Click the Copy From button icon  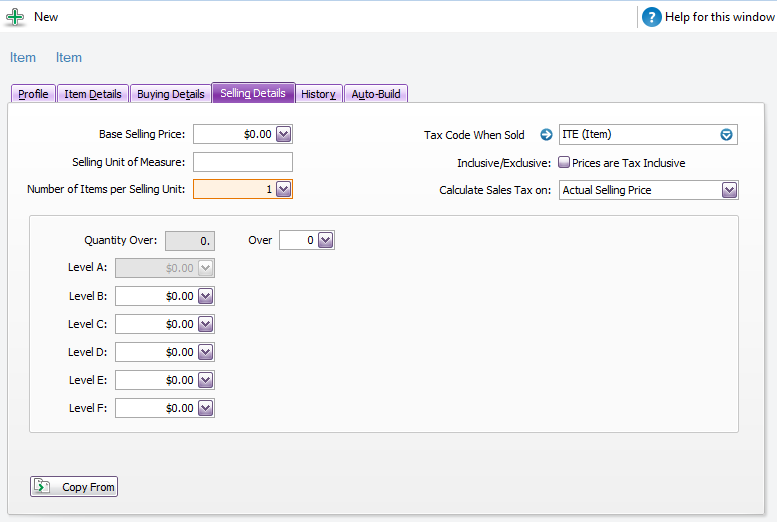(x=43, y=487)
